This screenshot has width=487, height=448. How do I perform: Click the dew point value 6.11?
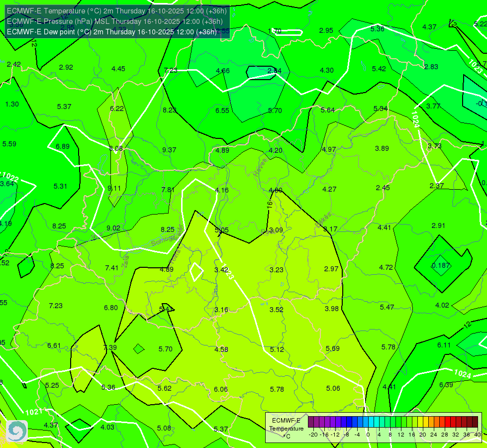444,345
